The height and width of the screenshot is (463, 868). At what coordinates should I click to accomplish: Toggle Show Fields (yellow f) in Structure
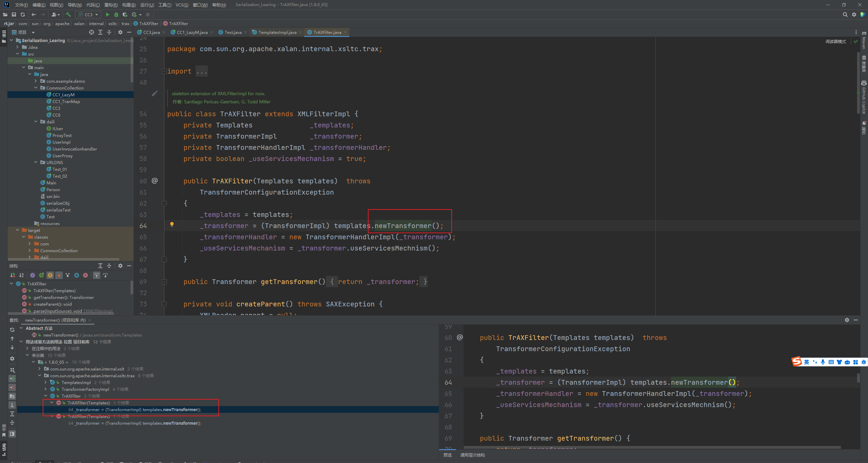coord(50,275)
